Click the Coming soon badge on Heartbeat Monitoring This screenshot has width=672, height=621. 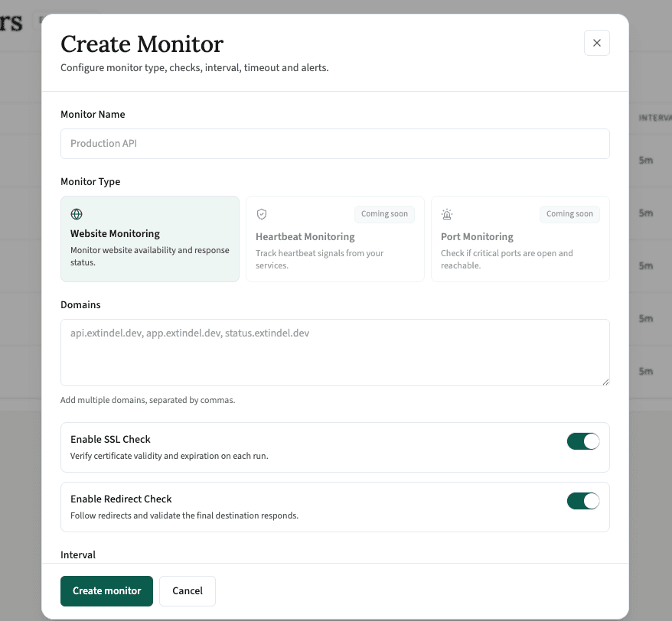click(384, 214)
